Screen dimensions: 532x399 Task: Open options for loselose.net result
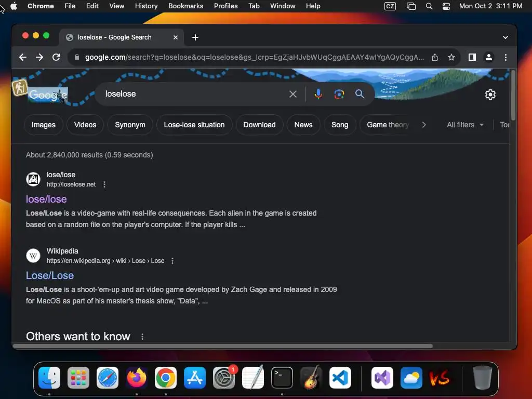pyautogui.click(x=104, y=184)
